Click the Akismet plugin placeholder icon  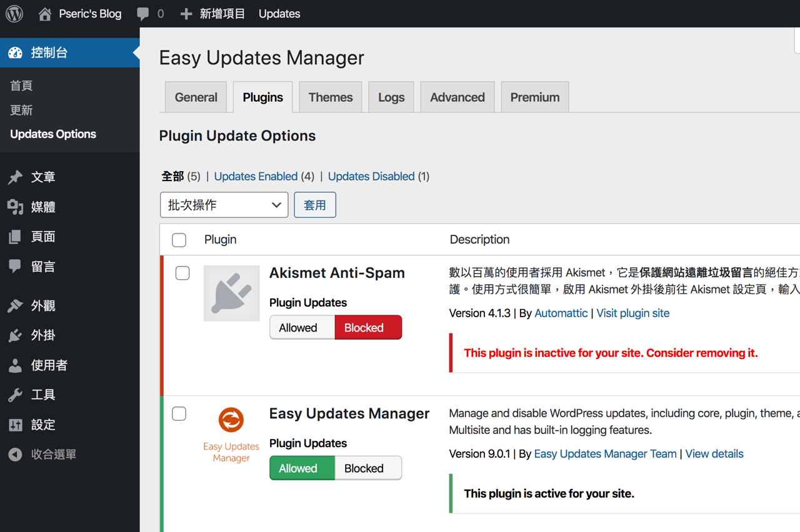click(x=231, y=293)
